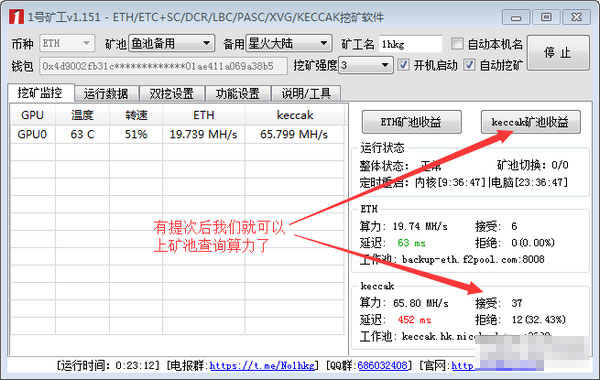Open the 币种 ETH coin dropdown
The image size is (600, 380).
pyautogui.click(x=67, y=43)
